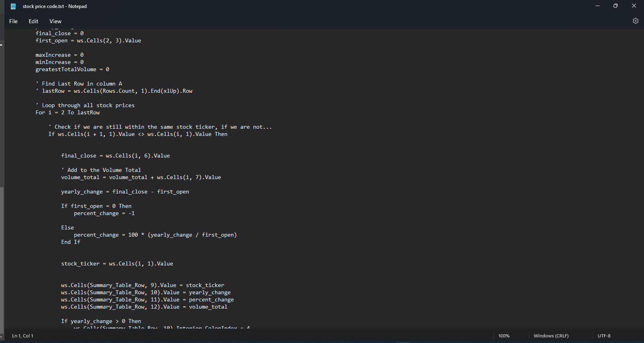Click the 'Else' line
The width and height of the screenshot is (644, 343).
[x=68, y=227]
